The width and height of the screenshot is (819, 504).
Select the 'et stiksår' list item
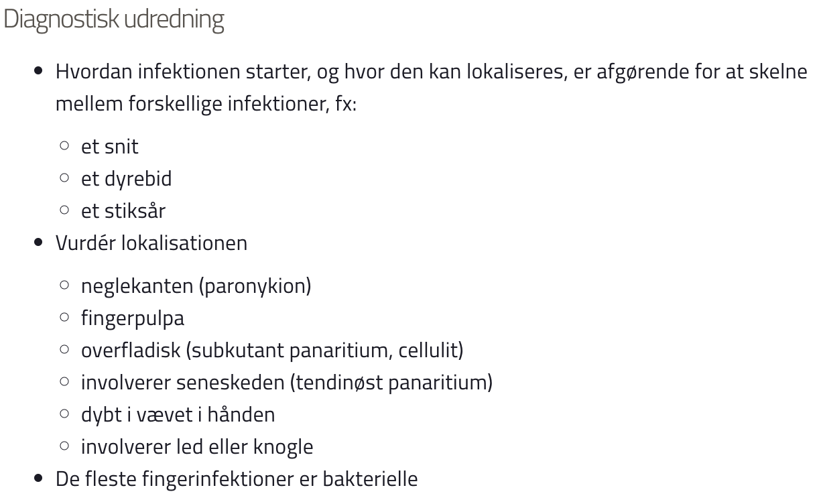pos(123,210)
